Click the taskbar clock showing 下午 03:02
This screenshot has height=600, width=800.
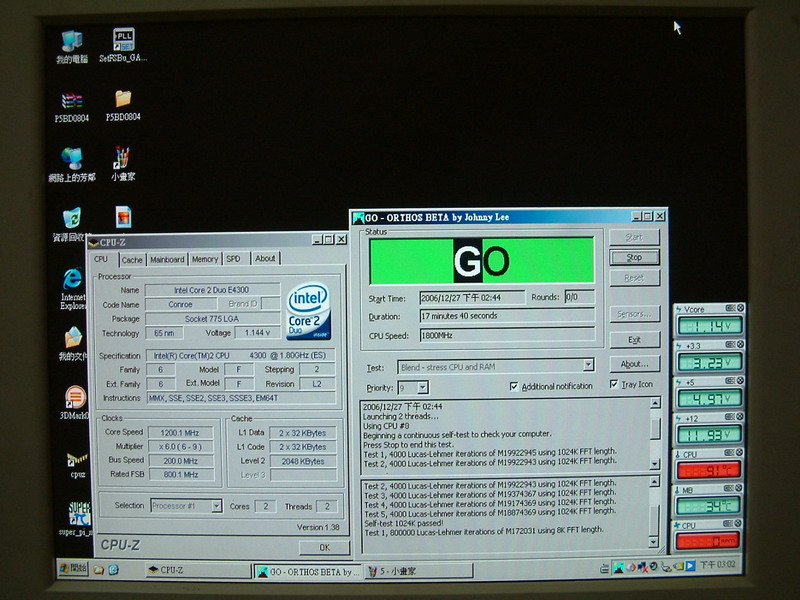click(717, 565)
